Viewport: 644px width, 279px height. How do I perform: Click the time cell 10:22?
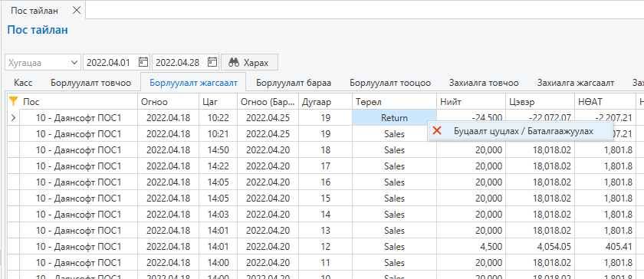(218, 118)
